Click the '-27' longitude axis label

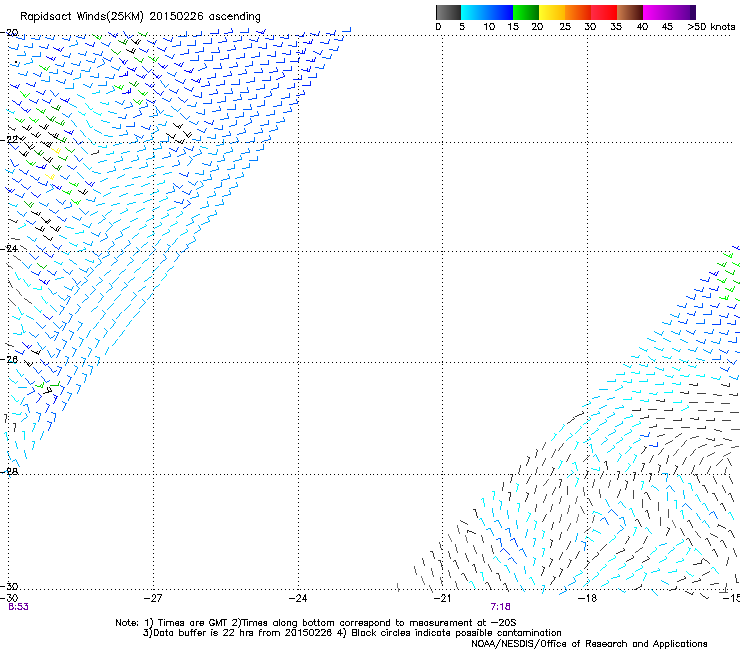tap(153, 598)
